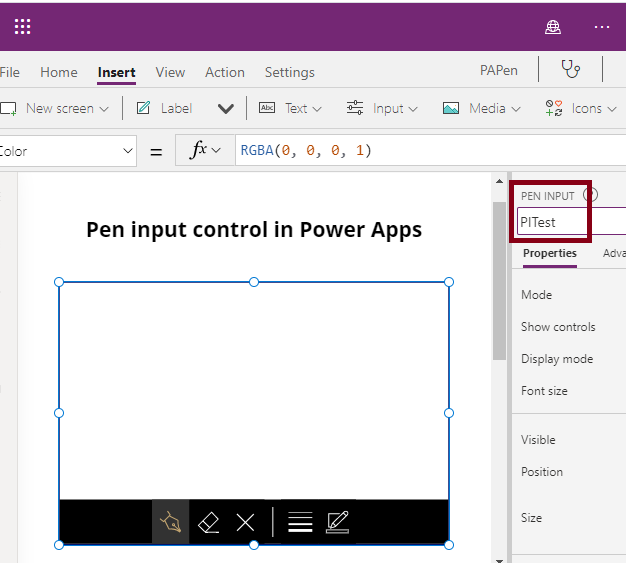Click the canvas vertical scrollbar thumb

click(499, 281)
